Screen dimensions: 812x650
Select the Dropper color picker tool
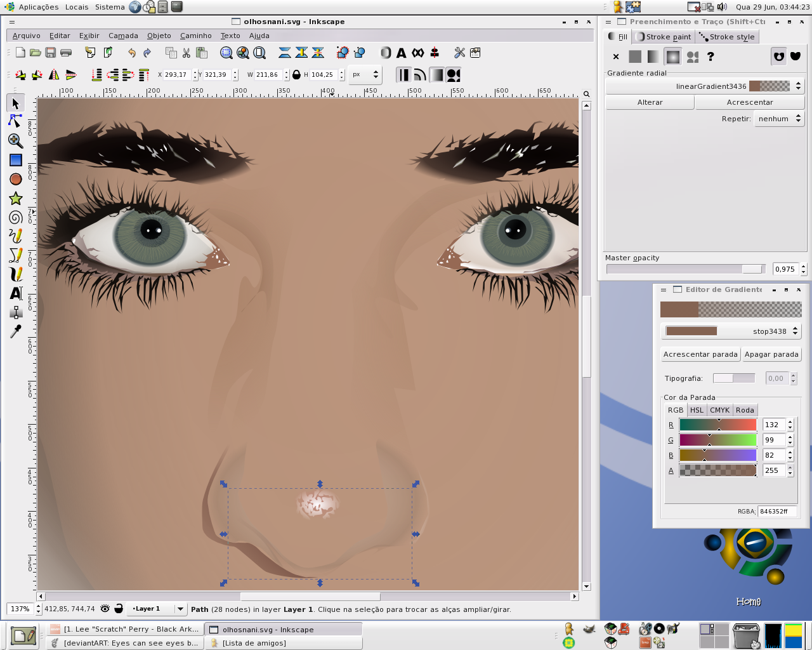coord(16,331)
